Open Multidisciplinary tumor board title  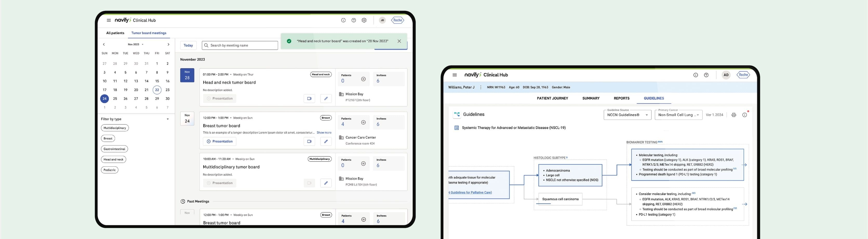click(x=231, y=167)
